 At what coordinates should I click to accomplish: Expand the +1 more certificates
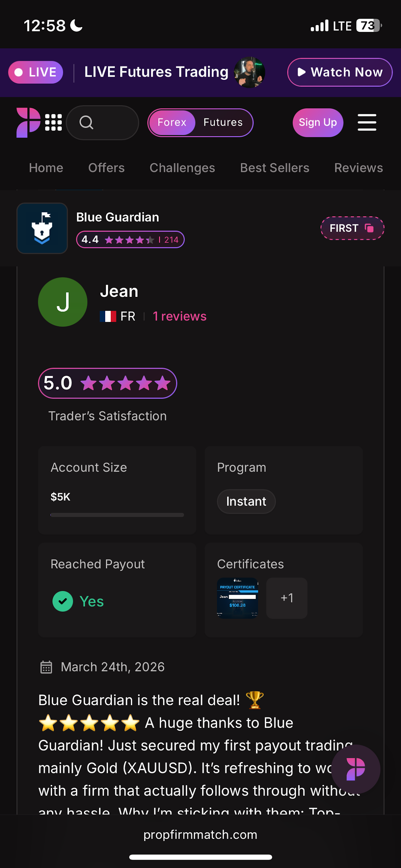286,598
